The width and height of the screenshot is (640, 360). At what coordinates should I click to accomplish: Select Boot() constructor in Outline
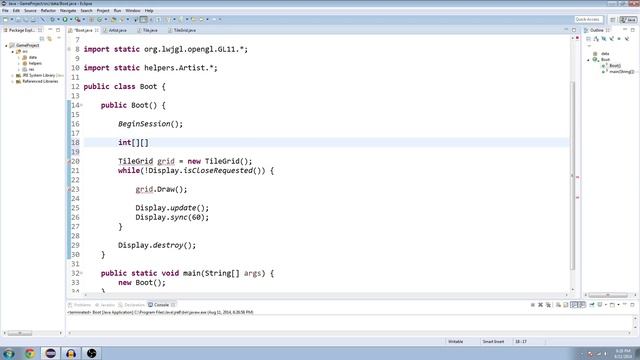[614, 66]
